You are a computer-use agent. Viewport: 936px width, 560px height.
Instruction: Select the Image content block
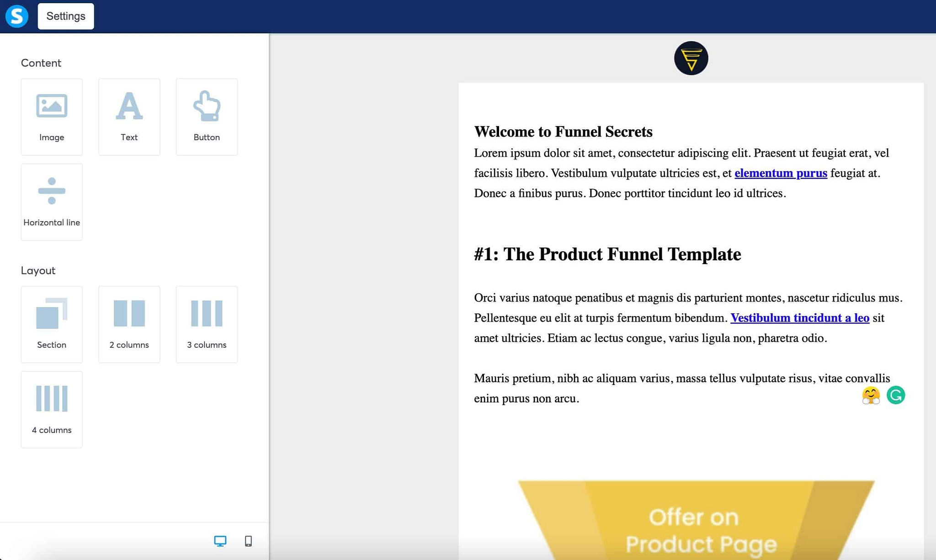(52, 117)
